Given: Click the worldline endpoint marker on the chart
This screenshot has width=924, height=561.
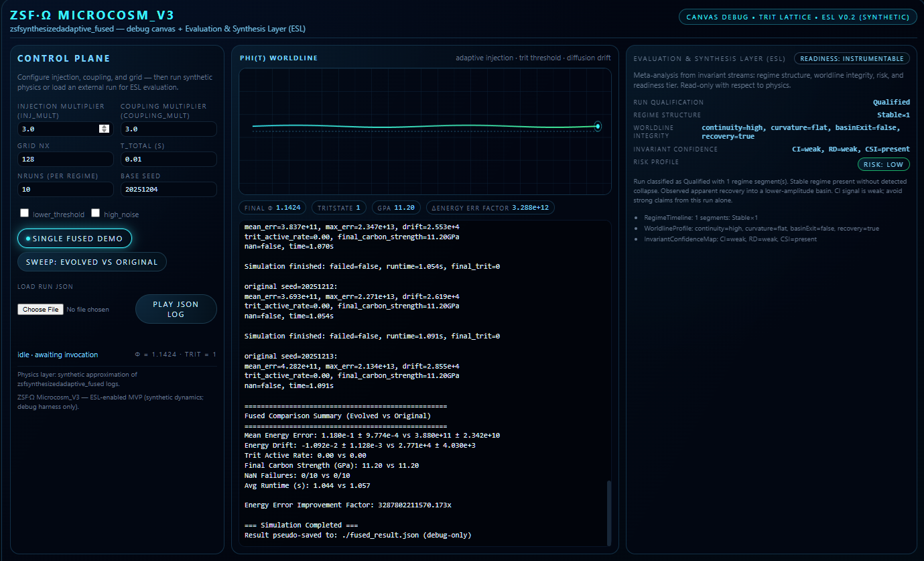Looking at the screenshot, I should [597, 126].
